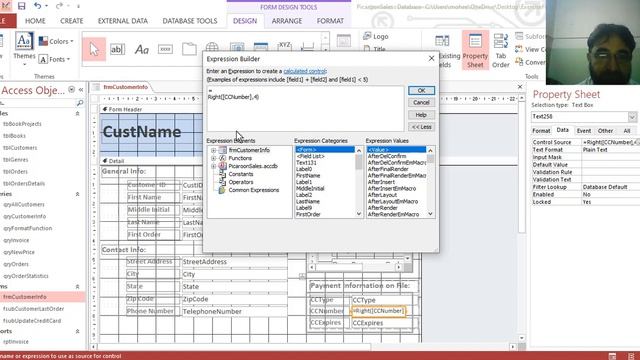Select fsubUpdateCreditCard in the navigation pane

pos(32,321)
